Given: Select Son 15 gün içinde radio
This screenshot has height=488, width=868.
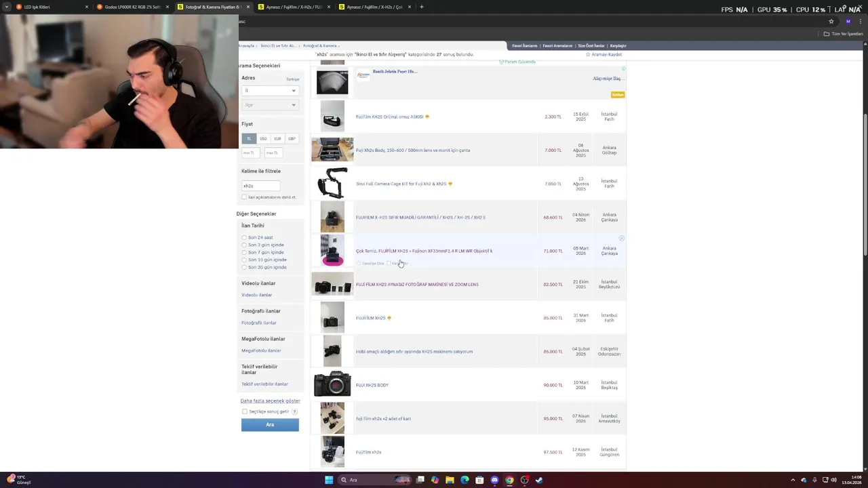Looking at the screenshot, I should (x=244, y=260).
